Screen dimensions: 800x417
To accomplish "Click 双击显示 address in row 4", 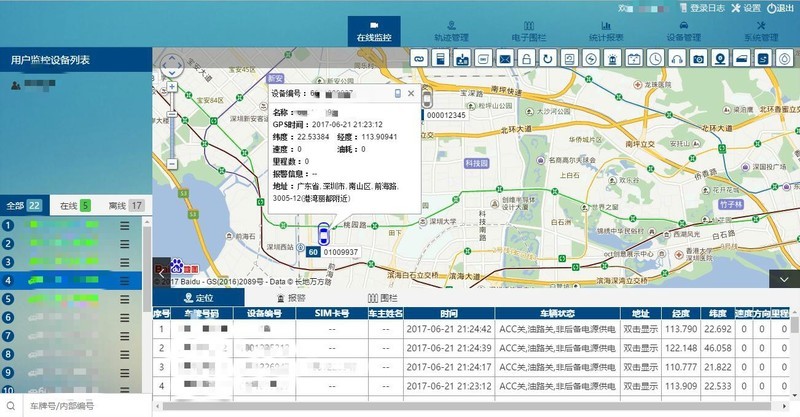I will point(640,386).
